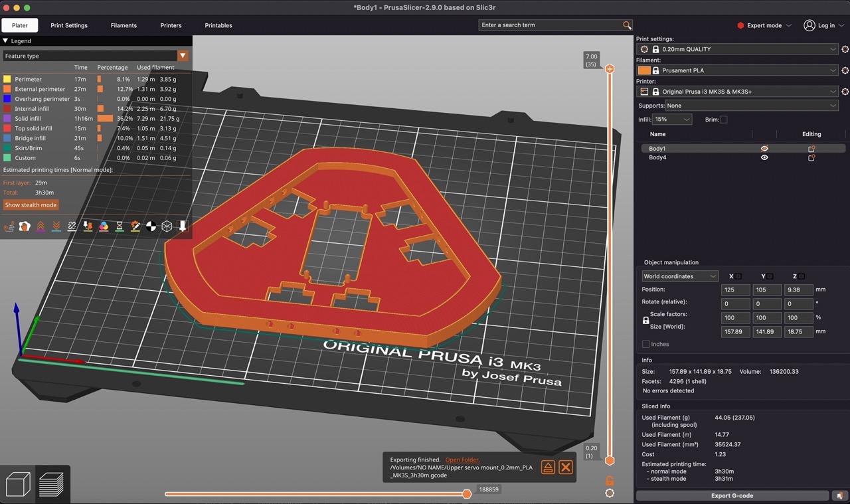850x504 pixels.
Task: Click top layer slider thumb at 7.00
Action: coord(610,69)
